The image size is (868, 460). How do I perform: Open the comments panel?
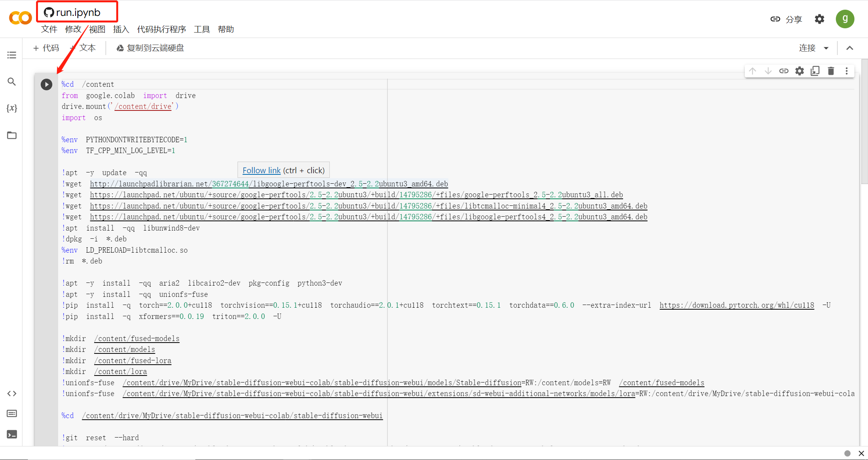coord(12,413)
